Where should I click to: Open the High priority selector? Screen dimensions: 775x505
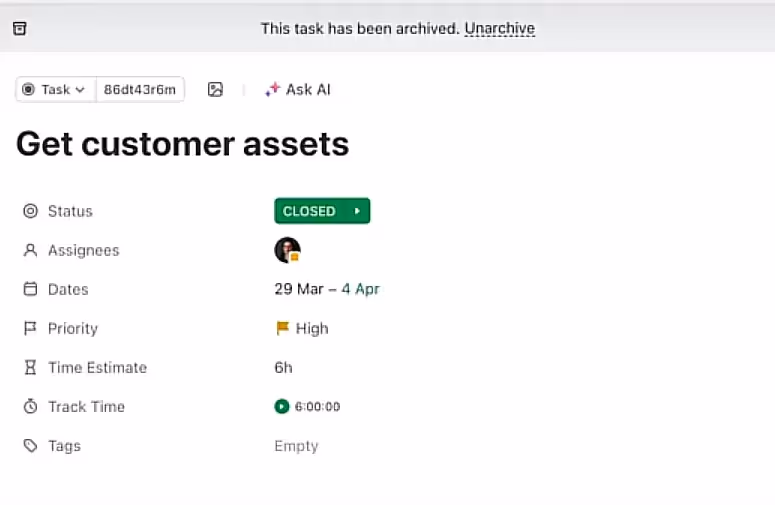311,328
